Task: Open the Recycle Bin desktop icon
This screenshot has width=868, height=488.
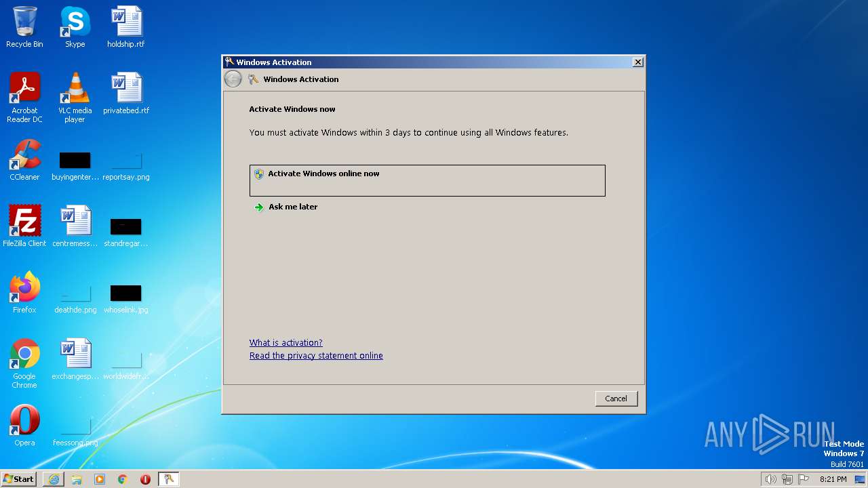Action: click(x=24, y=27)
